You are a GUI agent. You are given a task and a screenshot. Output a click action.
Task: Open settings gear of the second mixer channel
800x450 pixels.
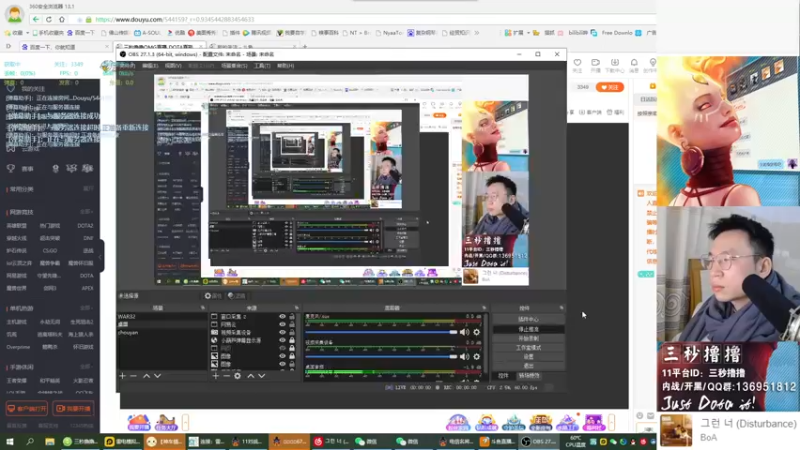tap(477, 357)
